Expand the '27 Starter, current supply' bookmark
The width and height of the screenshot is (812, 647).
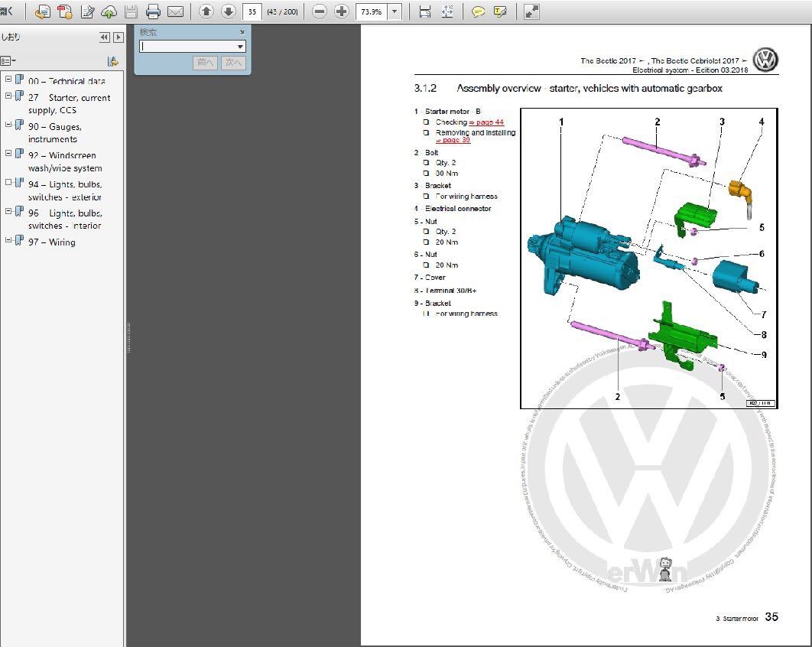tap(8, 96)
